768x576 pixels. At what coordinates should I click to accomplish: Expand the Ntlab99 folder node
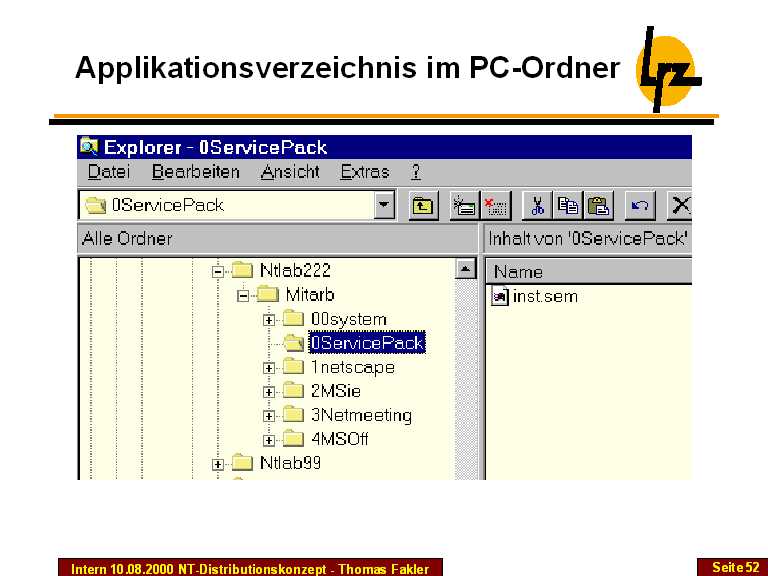click(218, 463)
